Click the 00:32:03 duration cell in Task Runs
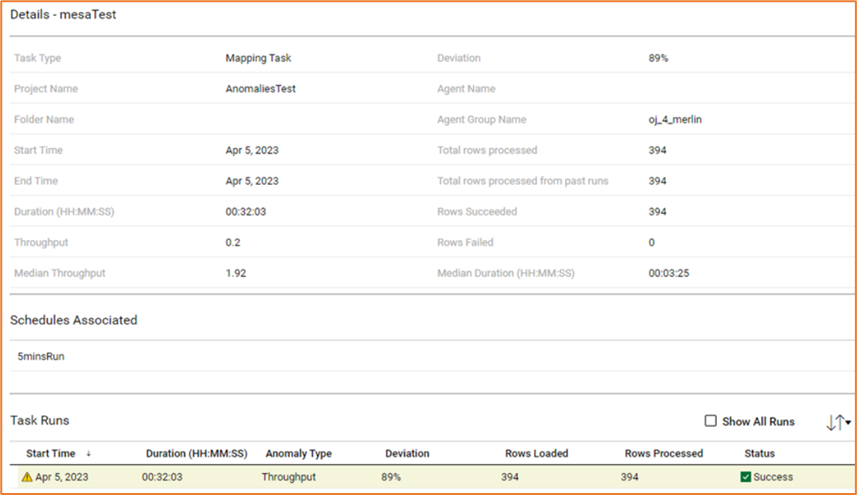Viewport: 857px width, 495px height. point(162,477)
